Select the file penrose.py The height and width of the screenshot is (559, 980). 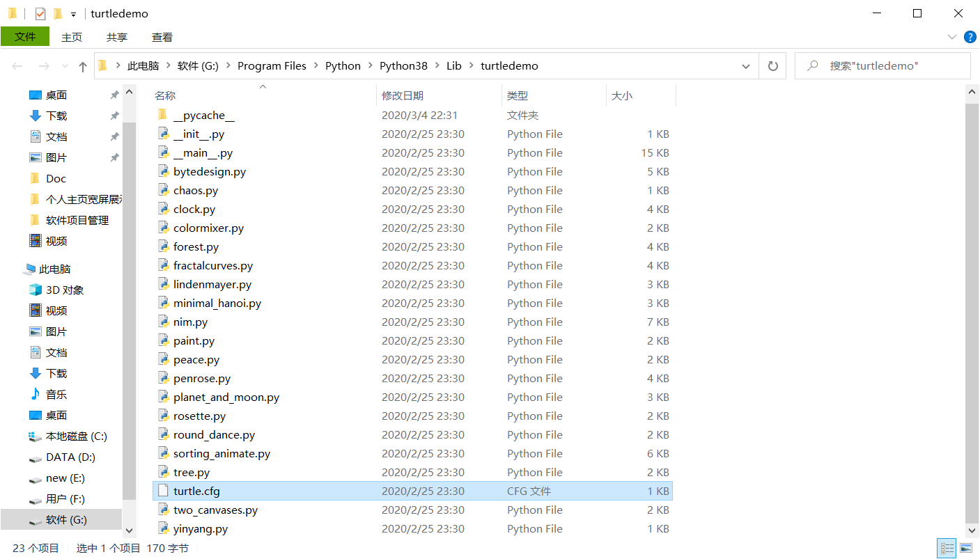click(x=202, y=378)
